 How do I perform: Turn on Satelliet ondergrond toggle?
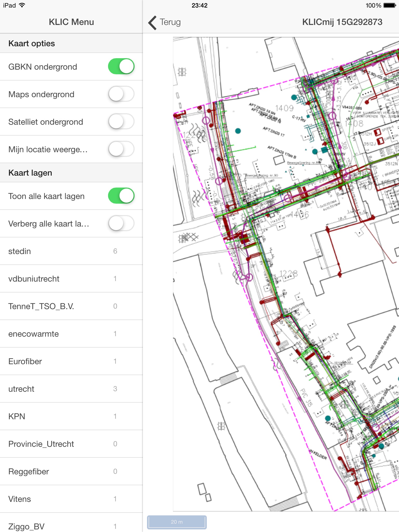[x=121, y=122]
